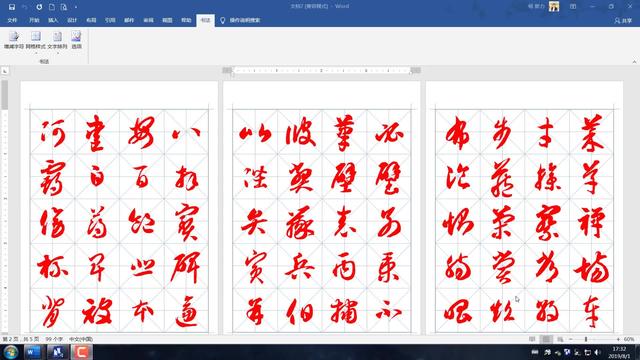The height and width of the screenshot is (360, 640).
Task: Click the calligraphy character 兵 on middle page
Action: point(300,267)
